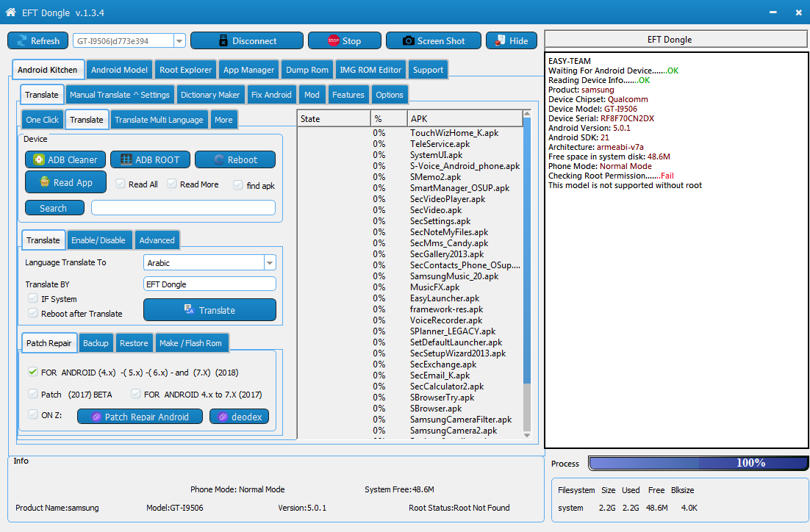This screenshot has height=532, width=810.
Task: Select SamsungCamera2.apk row
Action: 410,431
